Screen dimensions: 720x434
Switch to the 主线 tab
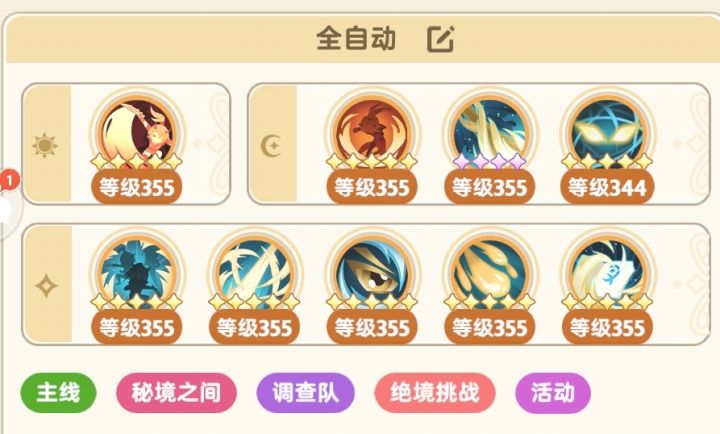[x=58, y=393]
